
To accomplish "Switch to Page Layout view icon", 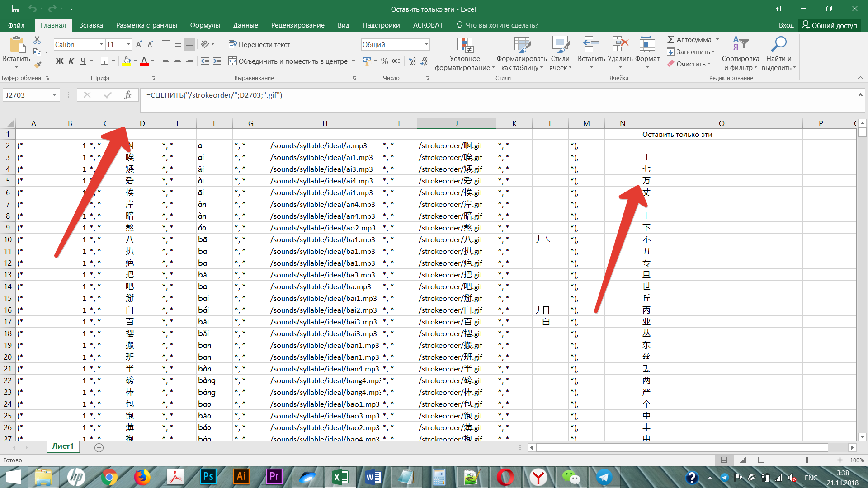I will pos(743,460).
